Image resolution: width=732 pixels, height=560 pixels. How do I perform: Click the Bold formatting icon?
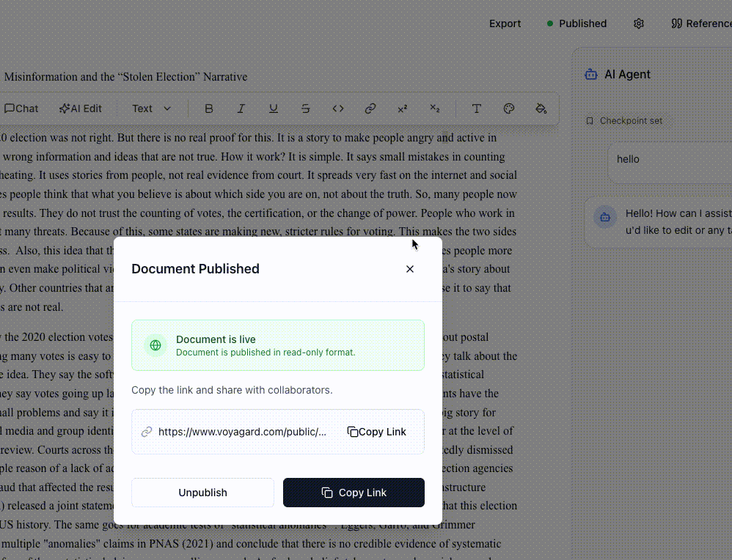[x=209, y=108]
